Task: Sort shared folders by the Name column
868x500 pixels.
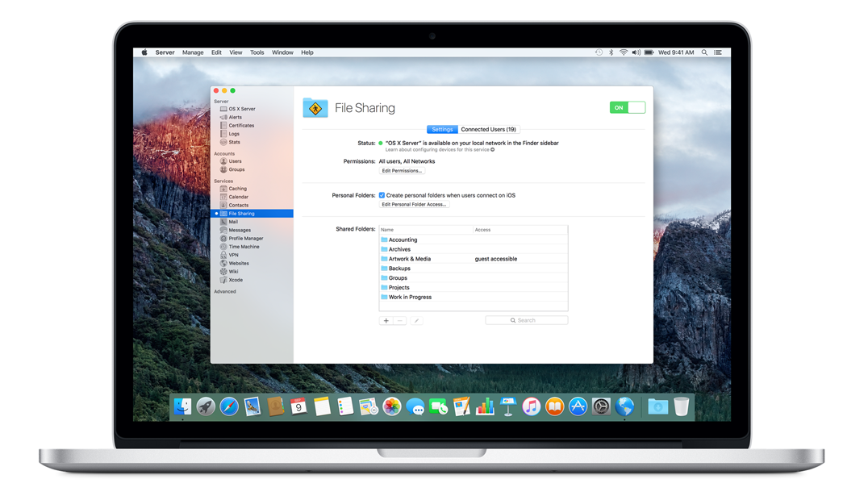Action: 426,230
